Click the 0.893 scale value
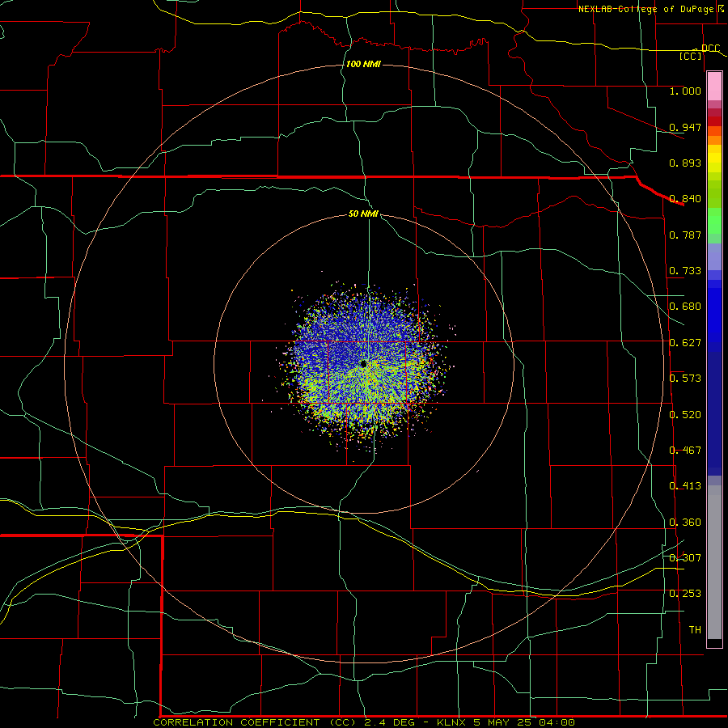 pyautogui.click(x=685, y=163)
